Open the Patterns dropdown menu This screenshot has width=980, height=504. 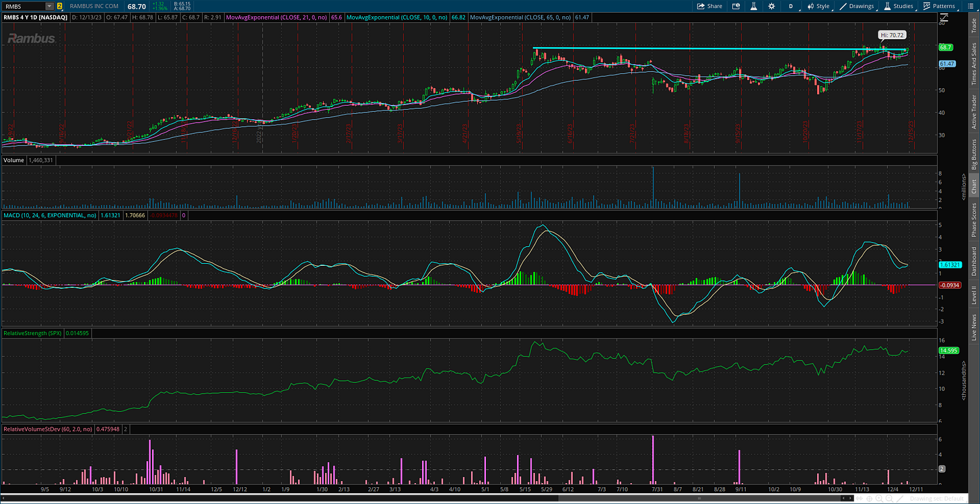(x=939, y=6)
